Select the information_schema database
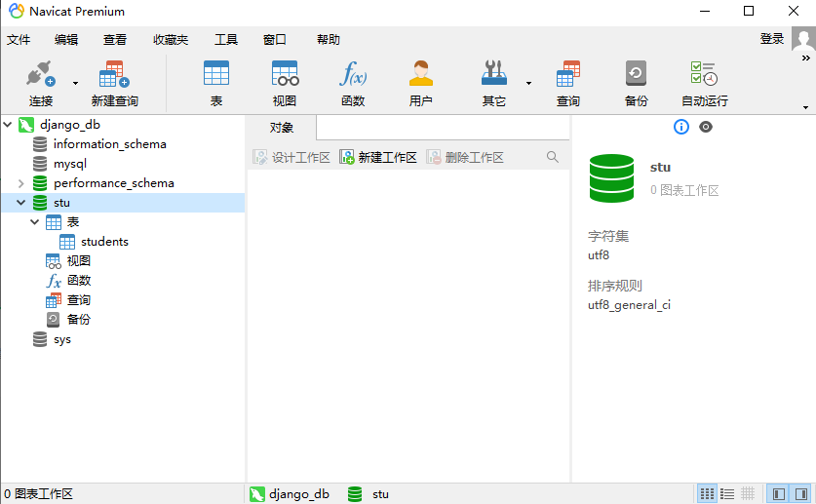The width and height of the screenshot is (816, 504). 110,144
